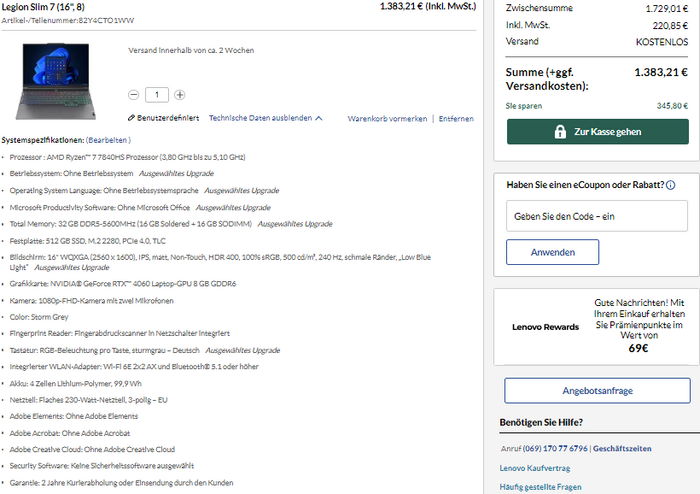Click the Adobe Elements row
The height and width of the screenshot is (494, 700).
click(74, 416)
